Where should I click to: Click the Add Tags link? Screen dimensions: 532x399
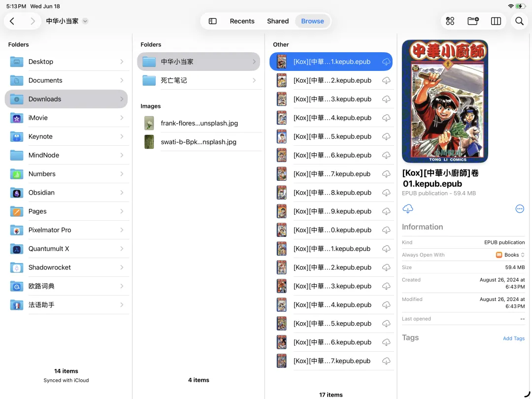513,338
